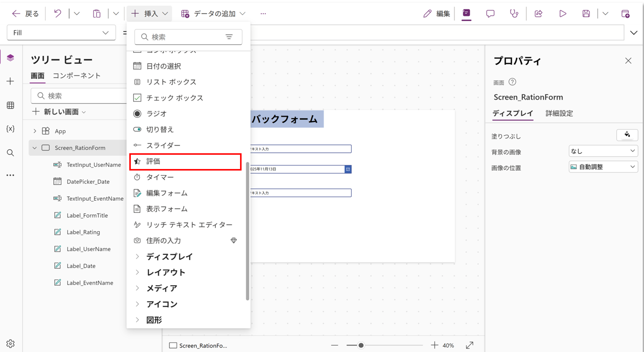
Task: Open the 画像の位置 dropdown
Action: [603, 167]
